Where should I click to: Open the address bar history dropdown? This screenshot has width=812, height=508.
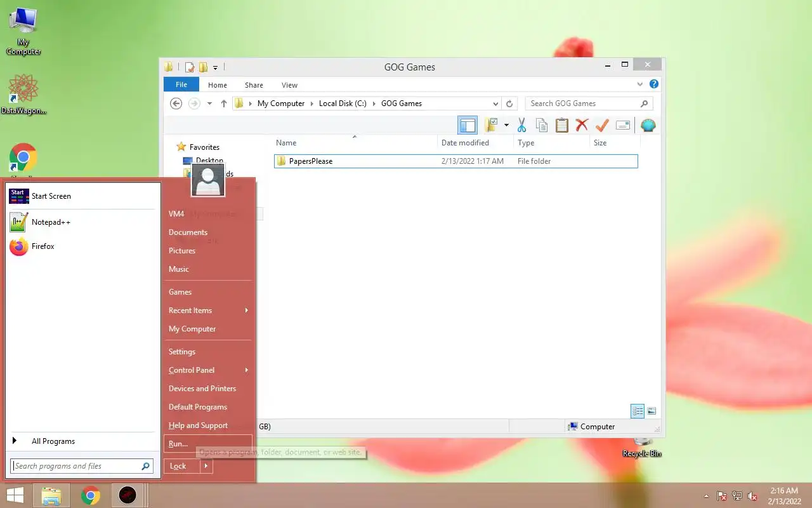pos(495,104)
